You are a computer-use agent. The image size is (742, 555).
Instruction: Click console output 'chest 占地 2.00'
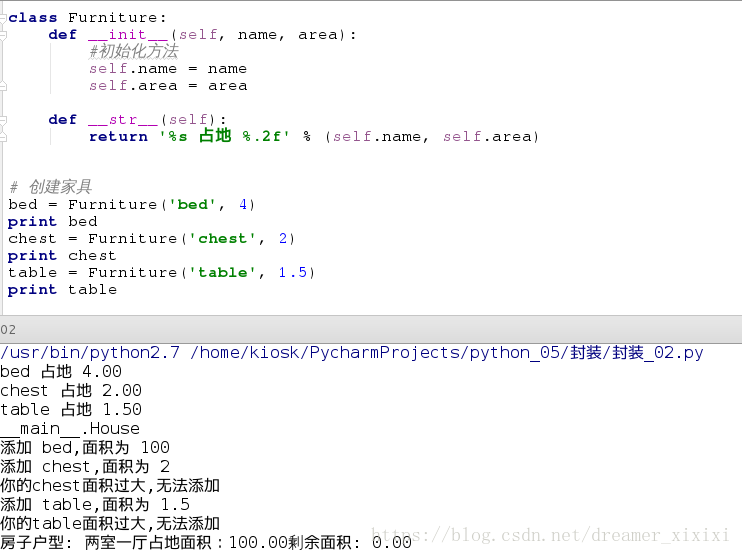[71, 390]
